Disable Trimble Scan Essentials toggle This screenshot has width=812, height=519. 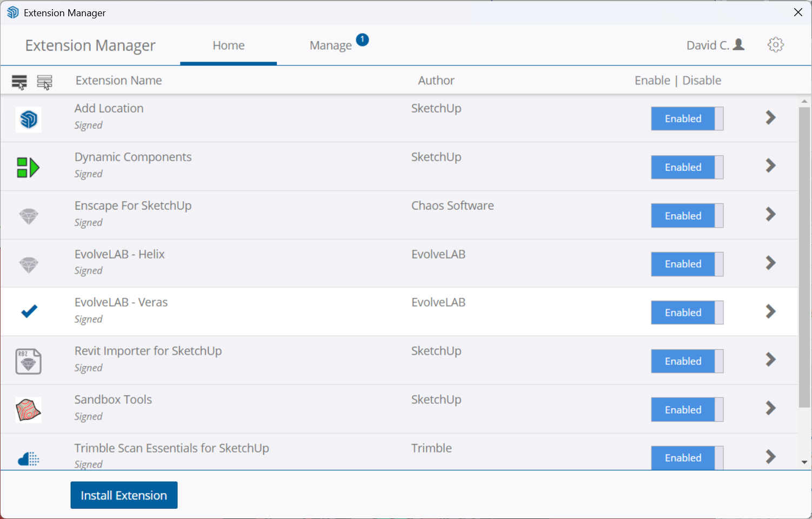tap(687, 458)
